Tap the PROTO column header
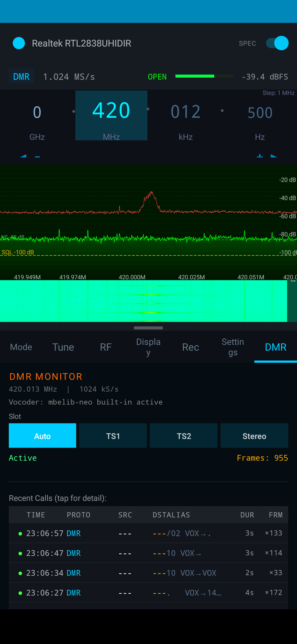297x644 pixels. [79, 515]
